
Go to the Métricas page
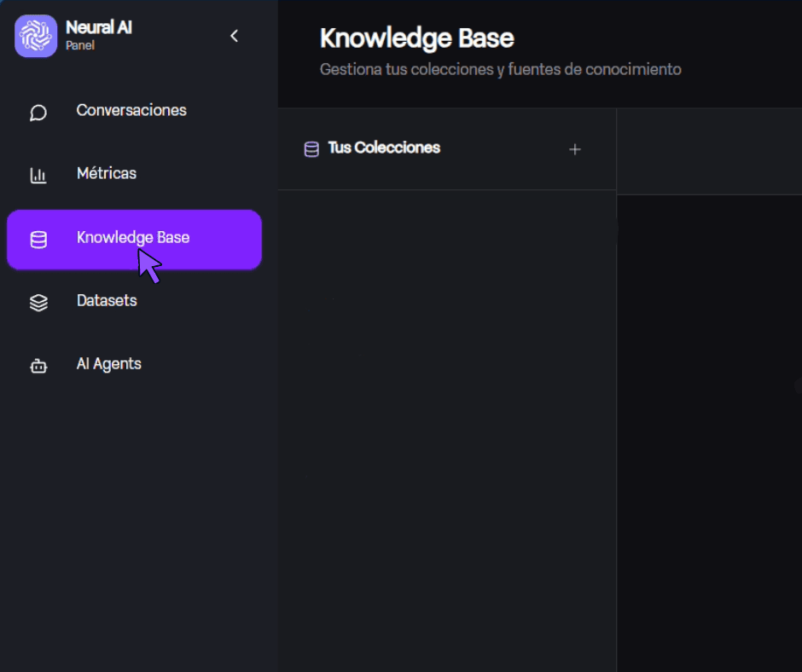click(107, 174)
